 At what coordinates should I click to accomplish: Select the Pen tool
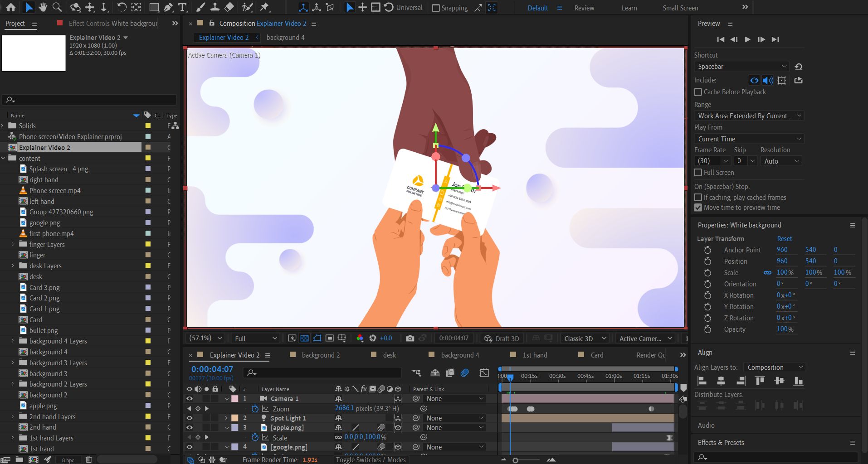168,7
